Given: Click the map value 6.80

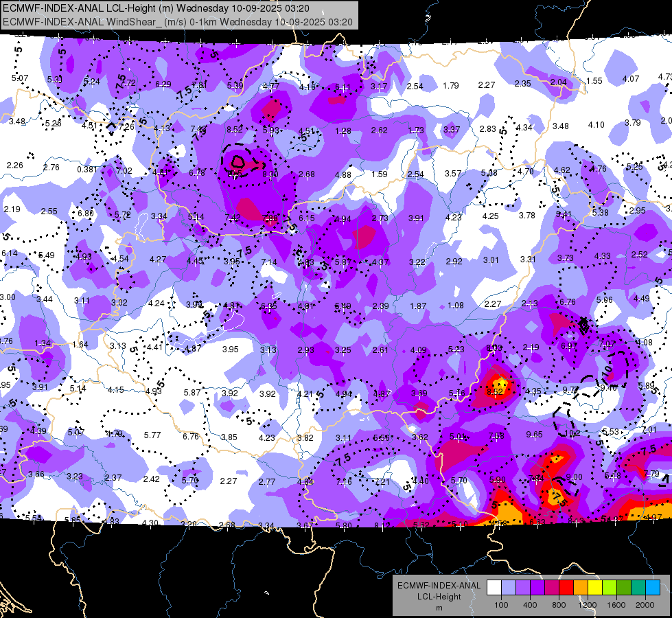Looking at the screenshot, I should (86, 213).
